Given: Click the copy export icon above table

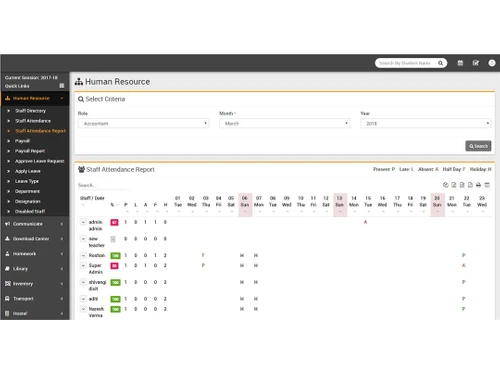Looking at the screenshot, I should tap(446, 185).
